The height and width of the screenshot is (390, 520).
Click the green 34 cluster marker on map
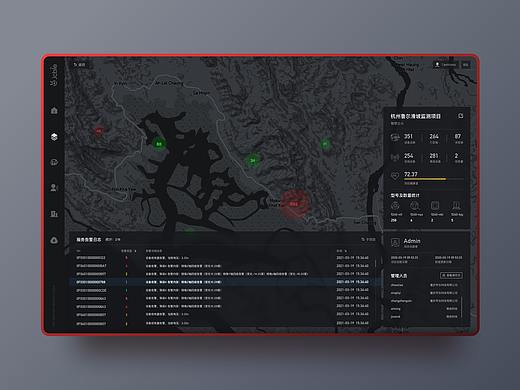click(x=253, y=161)
